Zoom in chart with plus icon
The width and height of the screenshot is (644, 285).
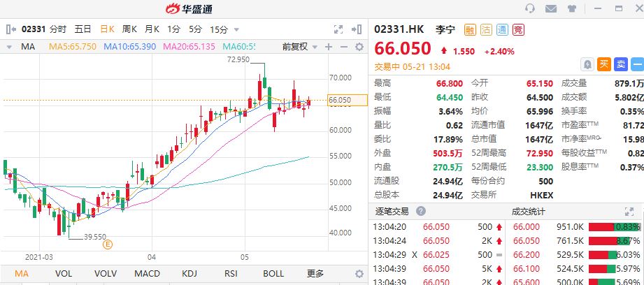point(329,47)
